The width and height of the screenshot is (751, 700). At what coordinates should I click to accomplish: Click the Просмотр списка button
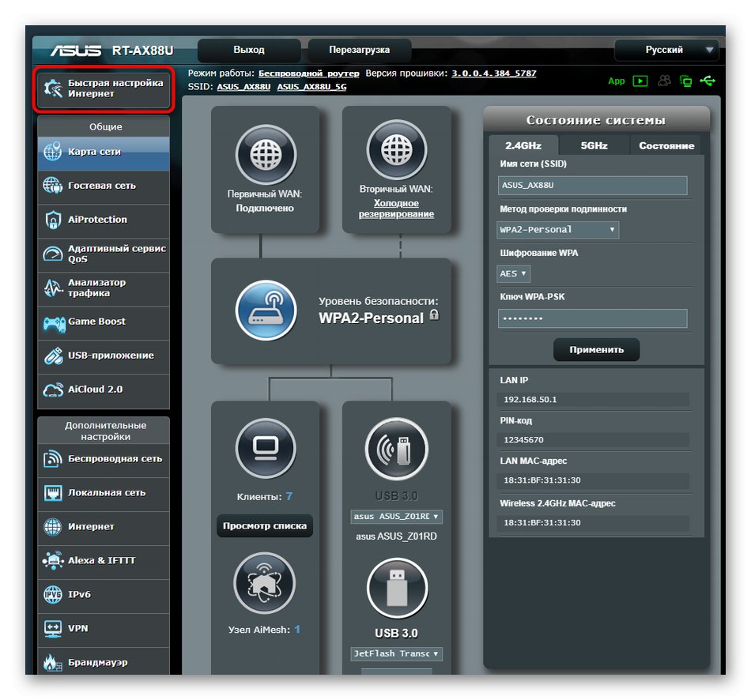[264, 525]
